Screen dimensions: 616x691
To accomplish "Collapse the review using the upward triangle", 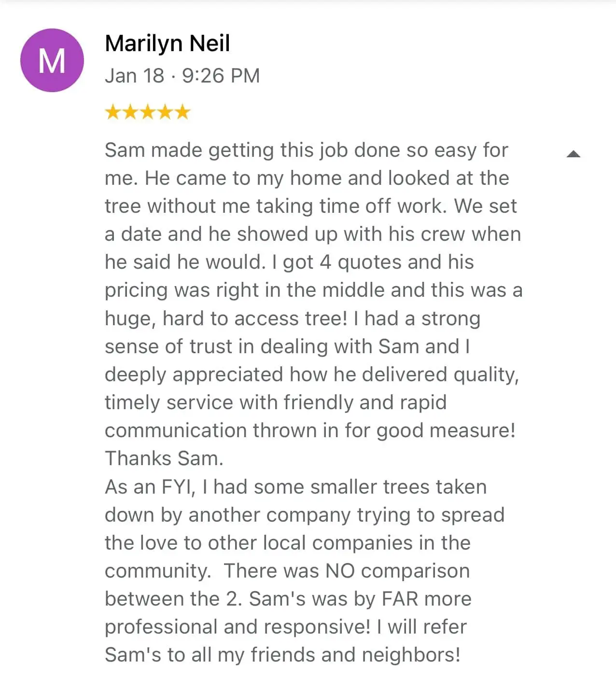I will point(574,154).
